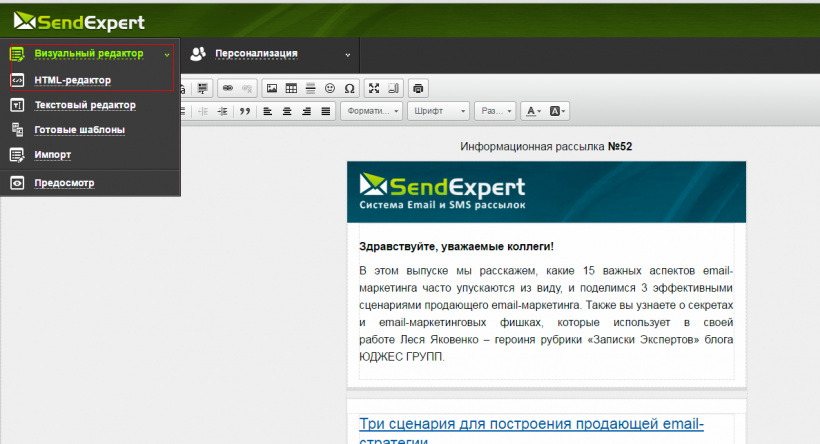Click inside paragraph starting 'В этом выпуске'
This screenshot has width=820, height=444.
[546, 314]
